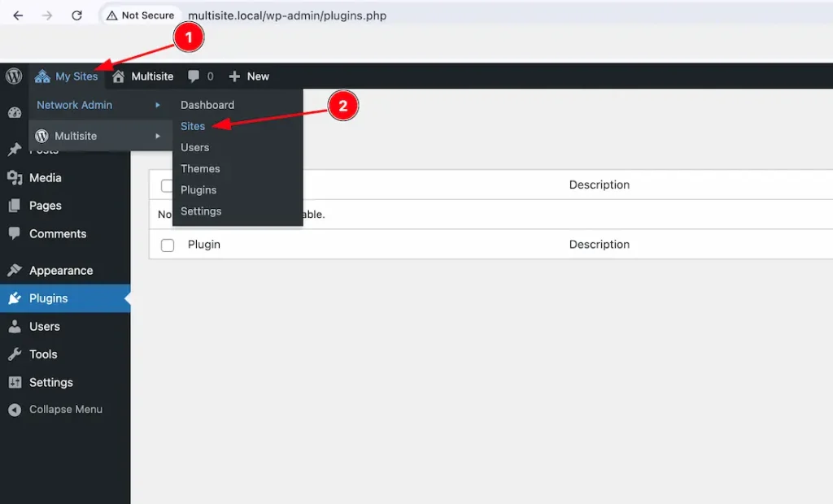Click the browser address bar
833x504 pixels.
[325, 15]
